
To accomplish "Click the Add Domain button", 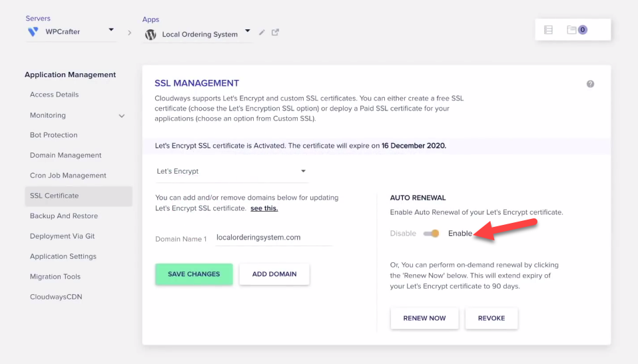I will (274, 274).
